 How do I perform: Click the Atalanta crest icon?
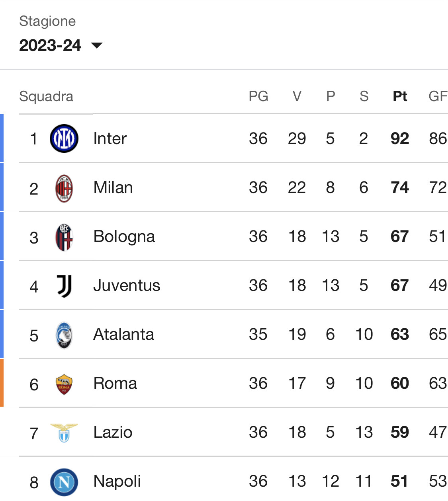click(64, 335)
